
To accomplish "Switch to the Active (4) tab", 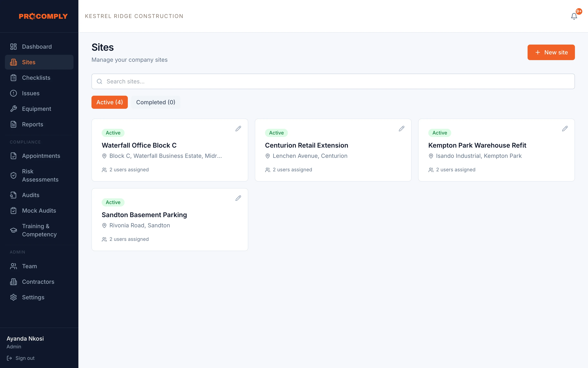I will pyautogui.click(x=110, y=102).
